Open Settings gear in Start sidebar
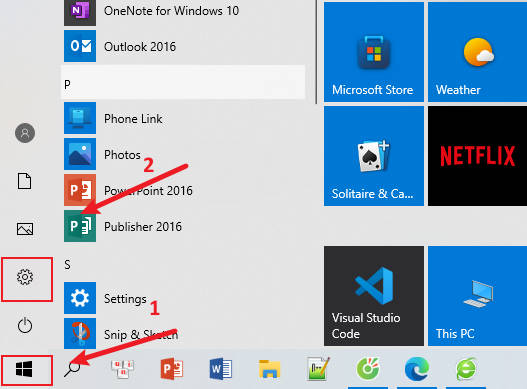The width and height of the screenshot is (527, 389). point(25,277)
